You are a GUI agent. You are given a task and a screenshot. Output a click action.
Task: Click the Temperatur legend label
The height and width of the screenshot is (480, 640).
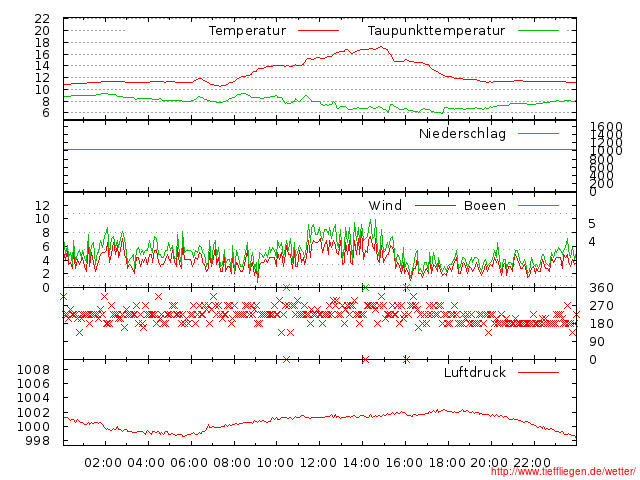(x=247, y=31)
